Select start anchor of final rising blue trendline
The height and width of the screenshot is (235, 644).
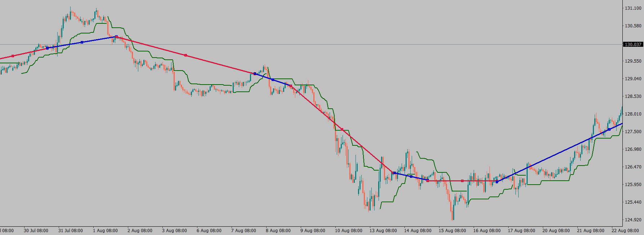point(497,182)
